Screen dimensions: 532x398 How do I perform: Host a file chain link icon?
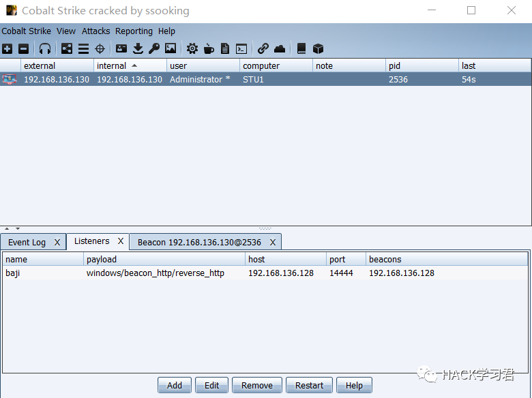263,48
